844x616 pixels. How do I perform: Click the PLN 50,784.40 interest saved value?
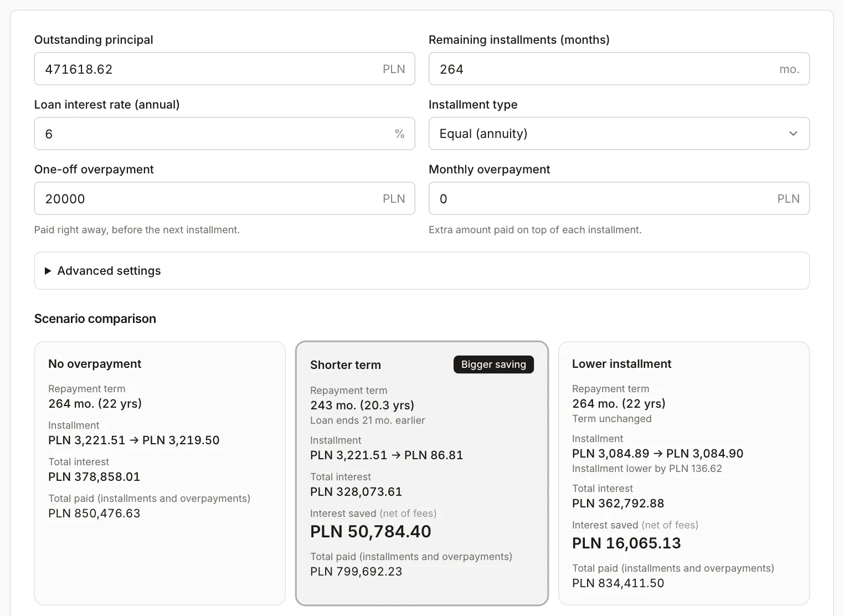pyautogui.click(x=370, y=531)
